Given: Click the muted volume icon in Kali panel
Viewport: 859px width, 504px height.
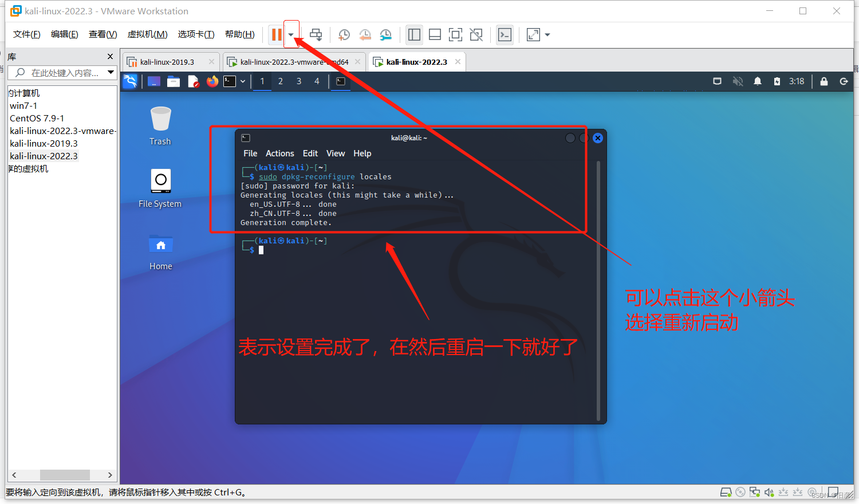Looking at the screenshot, I should click(x=738, y=81).
